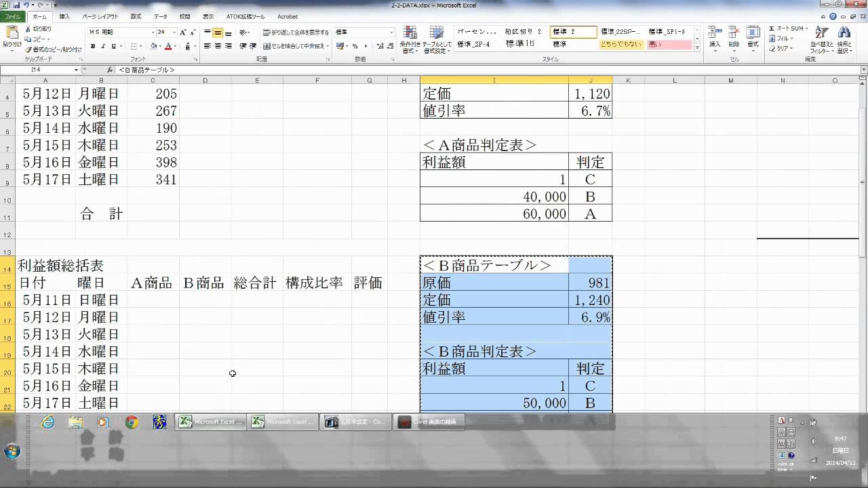Open the File (ファイル) tab
This screenshot has width=868, height=488.
point(13,16)
